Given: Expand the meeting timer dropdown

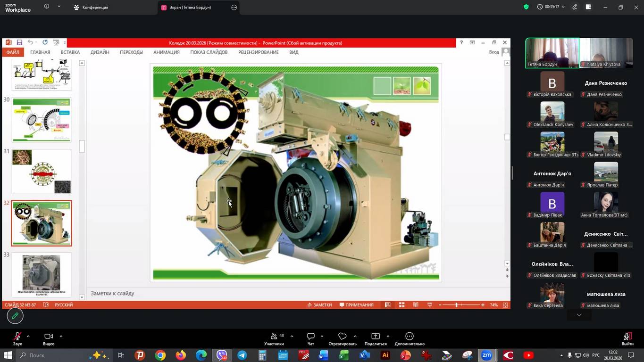Looking at the screenshot, I should click(x=563, y=7).
